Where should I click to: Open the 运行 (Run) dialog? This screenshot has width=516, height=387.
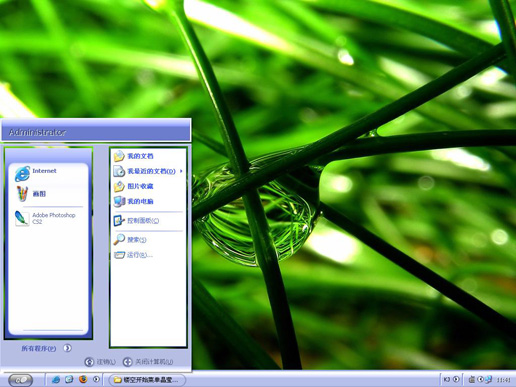pyautogui.click(x=148, y=255)
